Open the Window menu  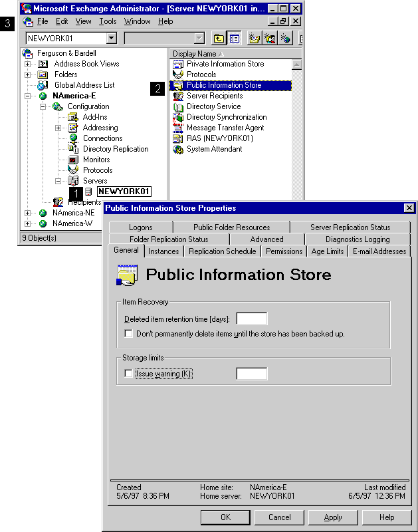[137, 21]
